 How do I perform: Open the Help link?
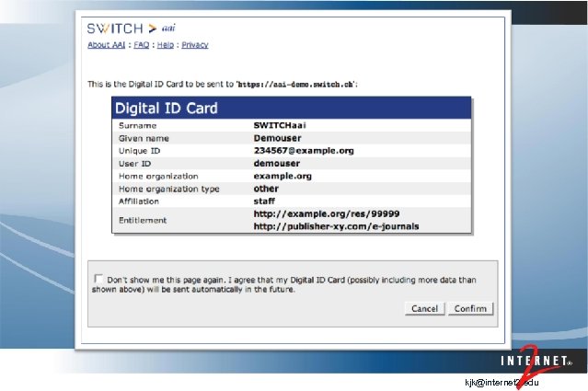(166, 45)
